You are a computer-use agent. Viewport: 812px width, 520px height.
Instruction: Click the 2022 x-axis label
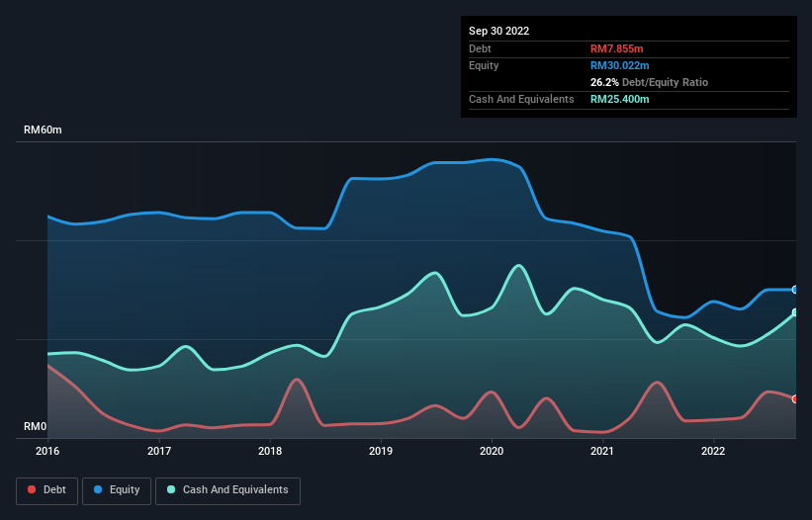point(713,451)
